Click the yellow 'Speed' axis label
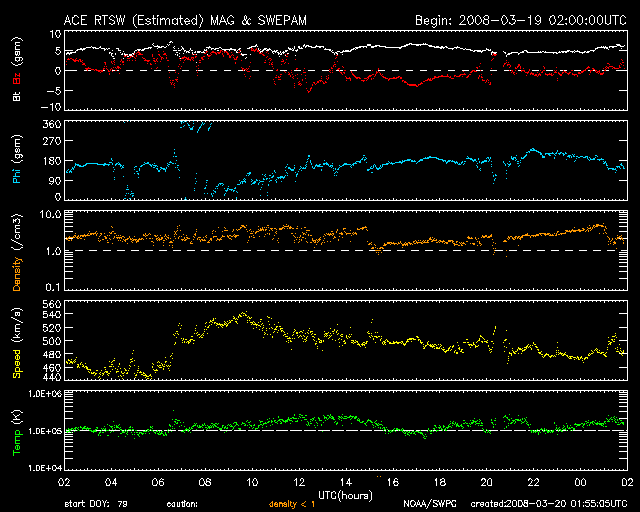The image size is (640, 512). point(17,364)
